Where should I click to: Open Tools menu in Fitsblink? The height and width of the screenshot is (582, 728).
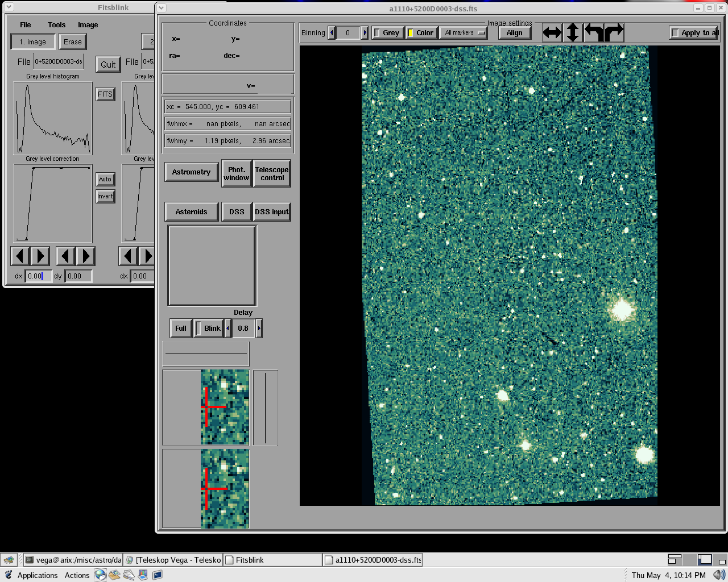click(x=57, y=24)
